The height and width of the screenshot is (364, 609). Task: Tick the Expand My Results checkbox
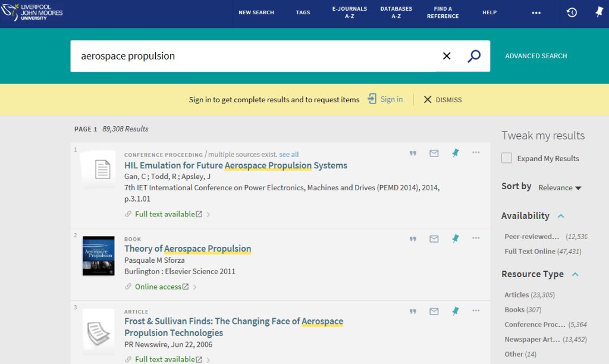coord(507,158)
